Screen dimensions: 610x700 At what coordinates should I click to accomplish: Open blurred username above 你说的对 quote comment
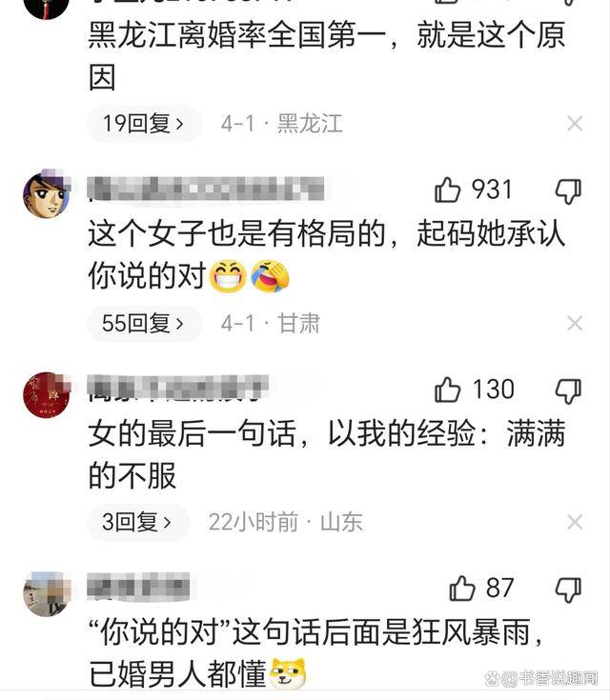coord(138,586)
